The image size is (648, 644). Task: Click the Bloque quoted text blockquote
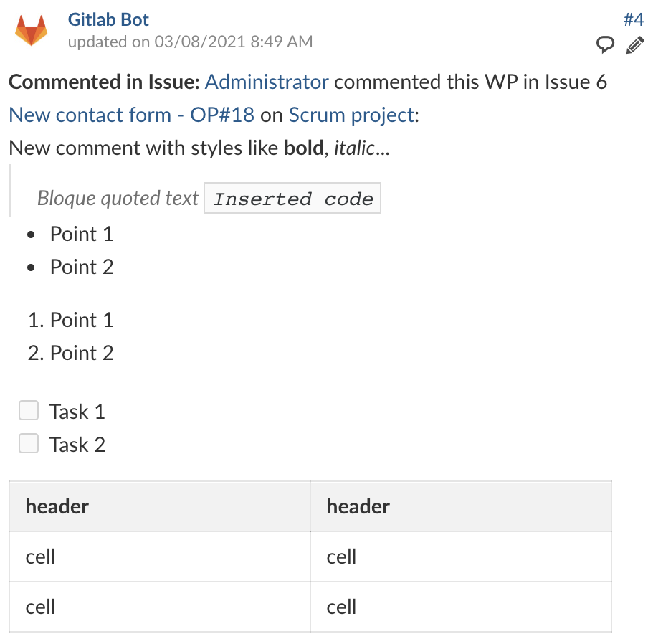(x=118, y=198)
